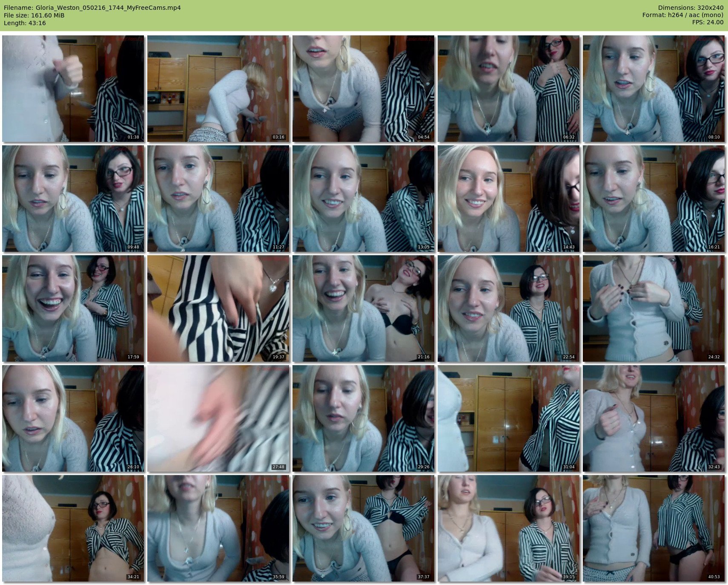The image size is (728, 585).
Task: Select the 17:59 thumbnail
Action: click(73, 308)
